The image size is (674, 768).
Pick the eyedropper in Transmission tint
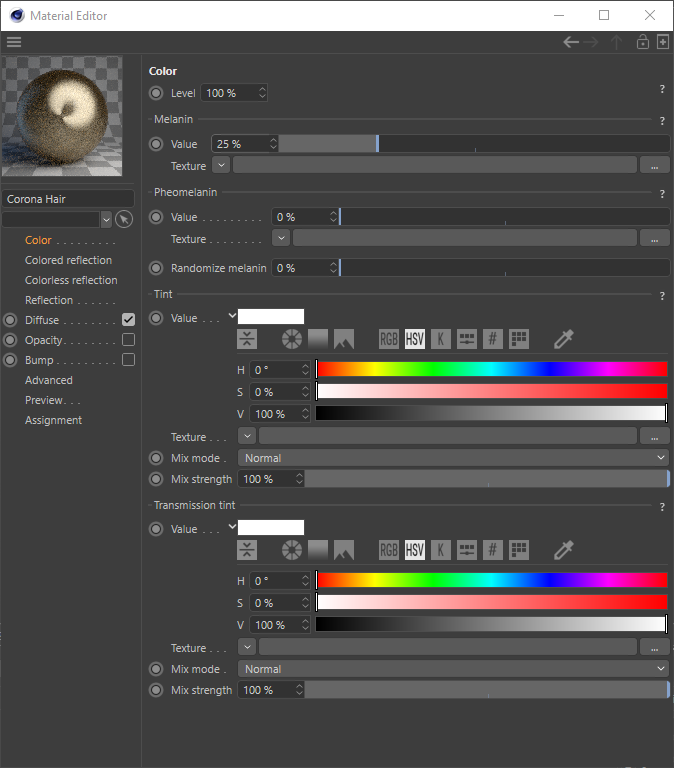pos(563,550)
